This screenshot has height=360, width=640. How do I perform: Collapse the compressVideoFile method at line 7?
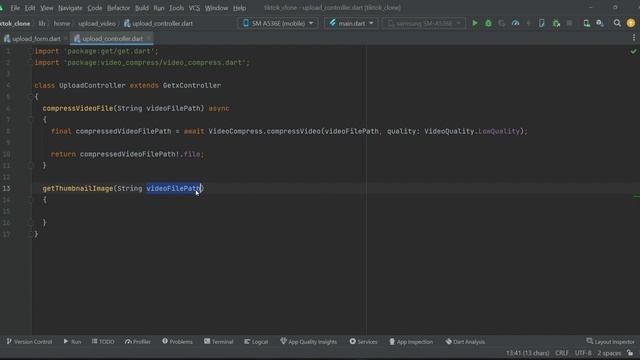30,120
